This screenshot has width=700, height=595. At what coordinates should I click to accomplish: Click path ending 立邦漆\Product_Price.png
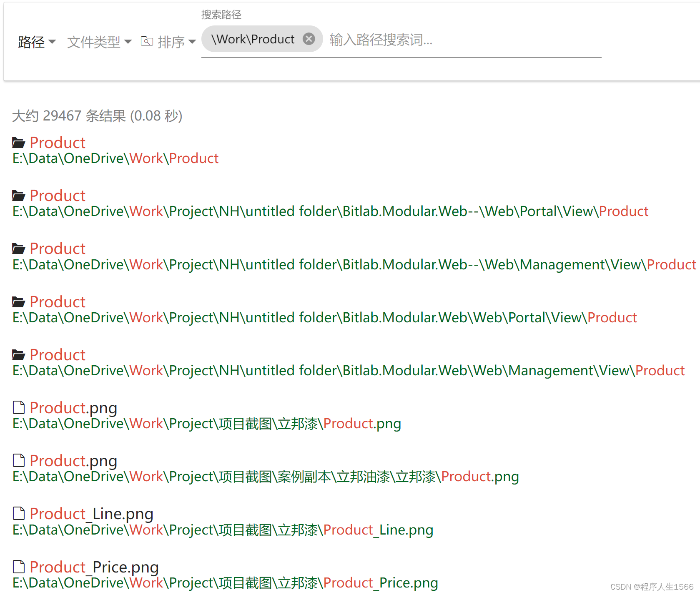225,583
